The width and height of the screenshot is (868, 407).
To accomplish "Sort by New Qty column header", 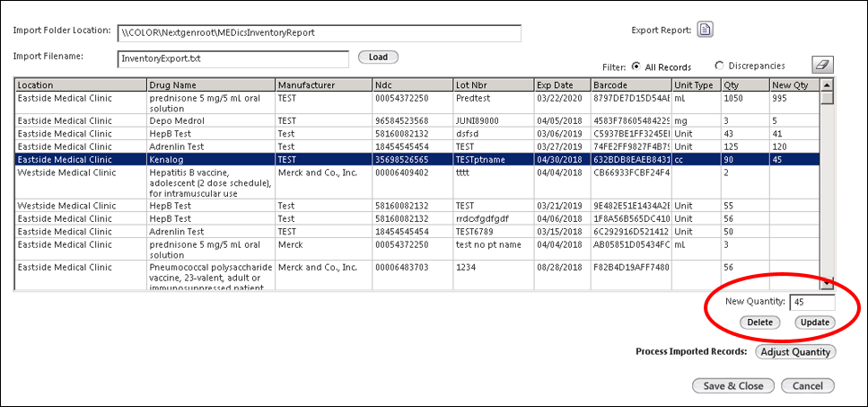I will [x=795, y=85].
